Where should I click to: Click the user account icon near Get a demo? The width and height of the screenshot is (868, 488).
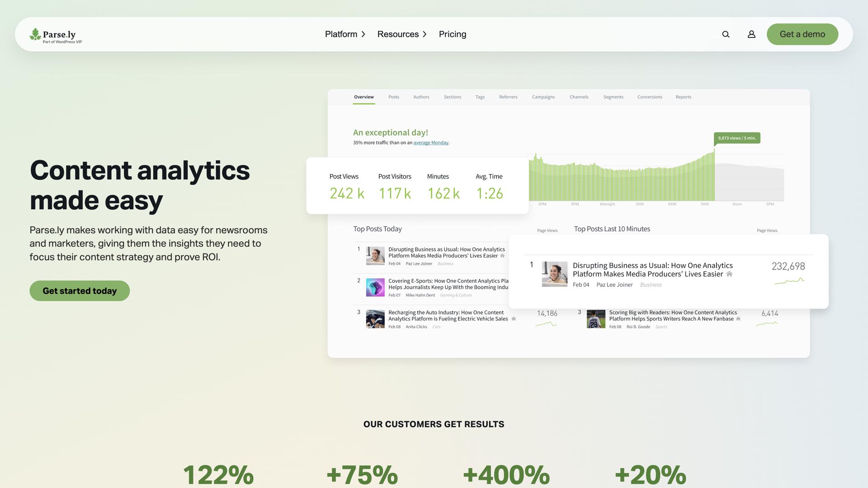pyautogui.click(x=751, y=34)
